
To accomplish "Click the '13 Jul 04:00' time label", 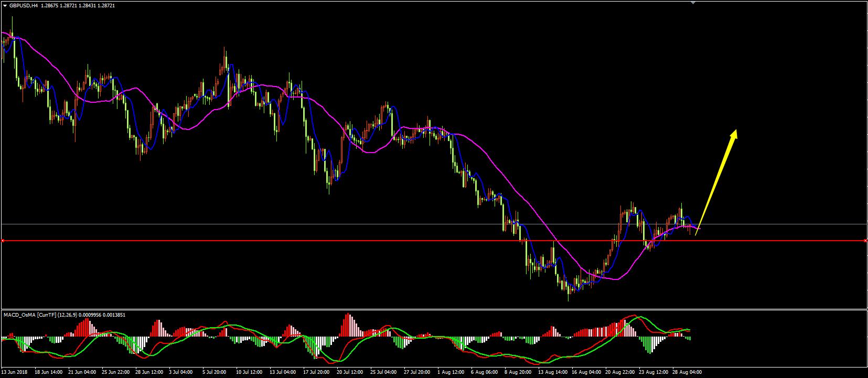I will point(283,372).
